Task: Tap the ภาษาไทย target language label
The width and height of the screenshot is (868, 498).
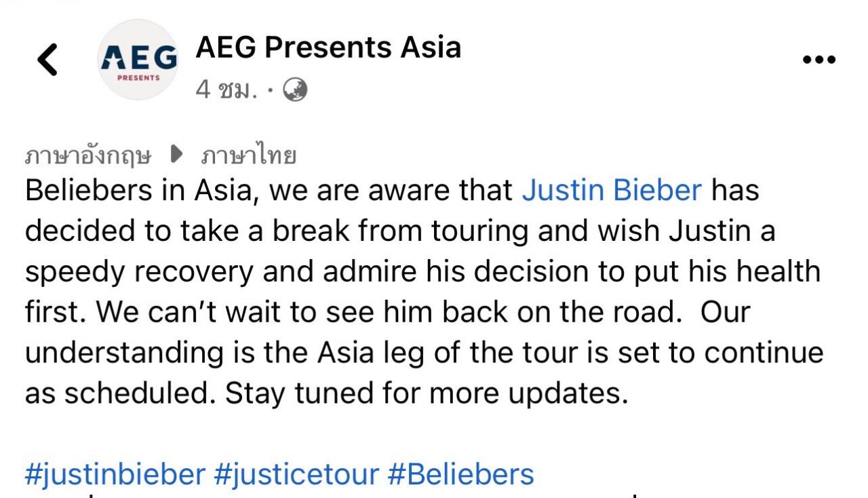Action: (249, 156)
